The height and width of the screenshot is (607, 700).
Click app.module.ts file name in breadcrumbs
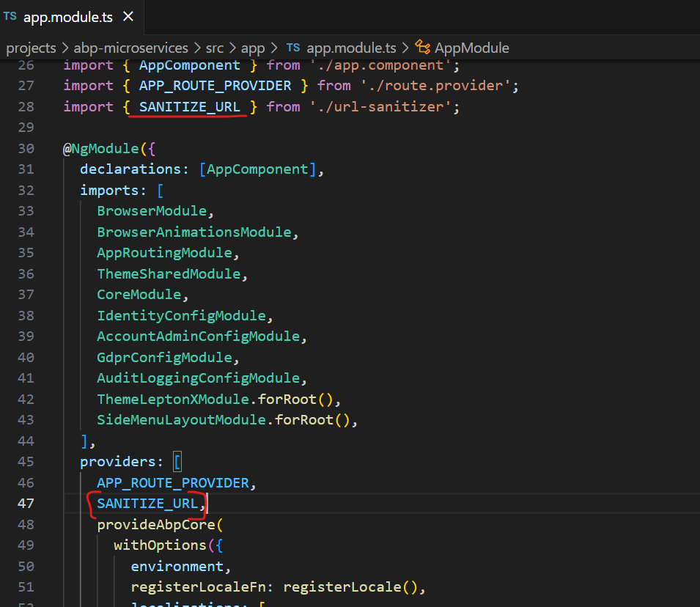(x=351, y=48)
